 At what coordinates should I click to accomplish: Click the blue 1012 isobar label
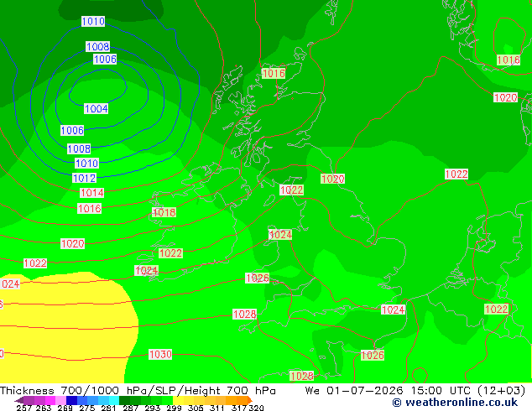(85, 178)
